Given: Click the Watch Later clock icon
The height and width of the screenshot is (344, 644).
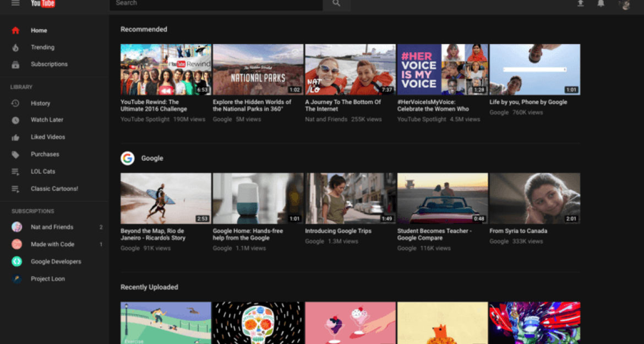Looking at the screenshot, I should (x=15, y=121).
